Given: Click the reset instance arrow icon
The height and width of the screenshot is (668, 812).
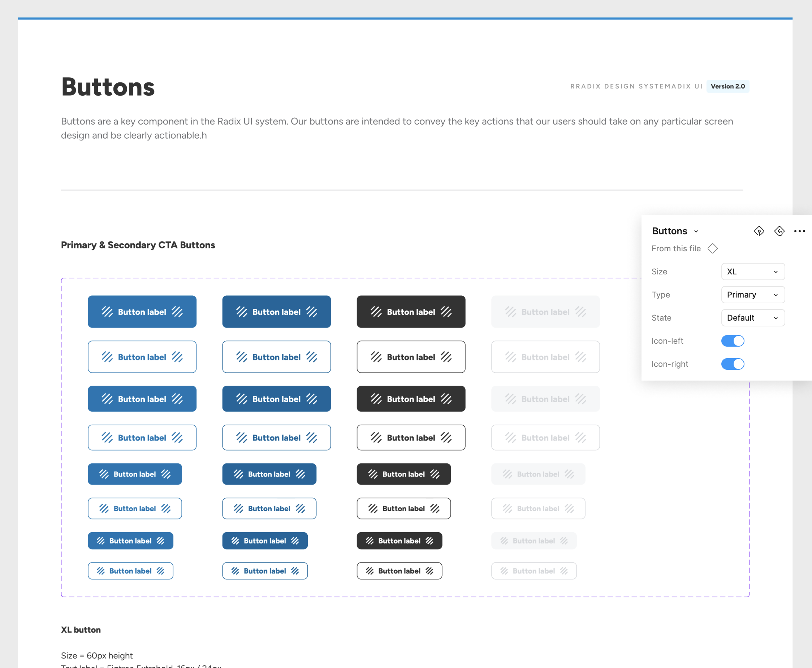Looking at the screenshot, I should (779, 231).
